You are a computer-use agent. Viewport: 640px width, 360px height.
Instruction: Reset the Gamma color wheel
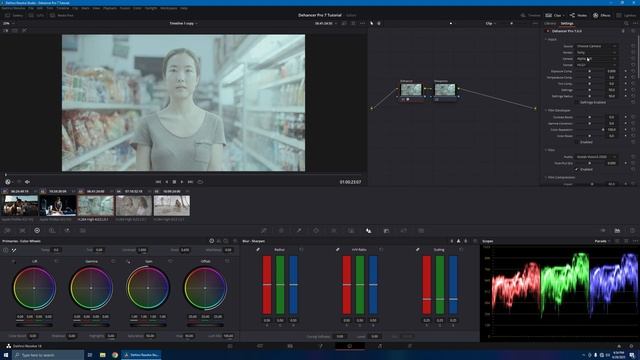(x=113, y=261)
